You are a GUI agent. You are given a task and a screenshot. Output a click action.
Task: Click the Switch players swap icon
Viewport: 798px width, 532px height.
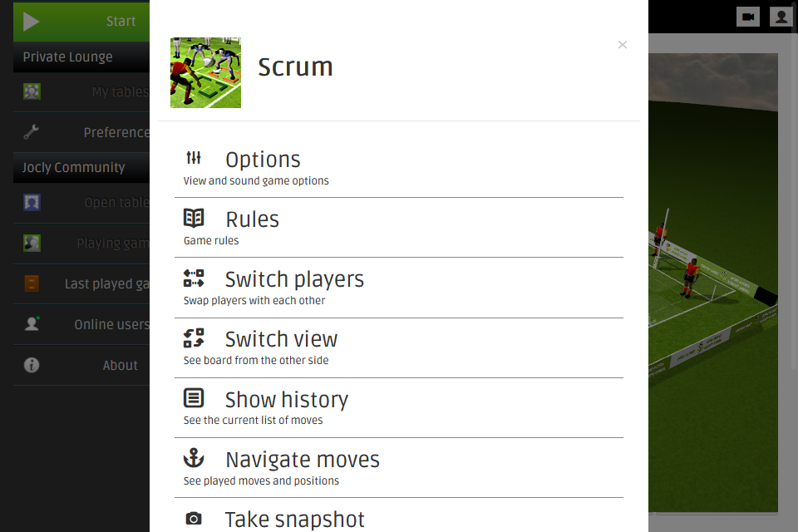click(x=194, y=278)
